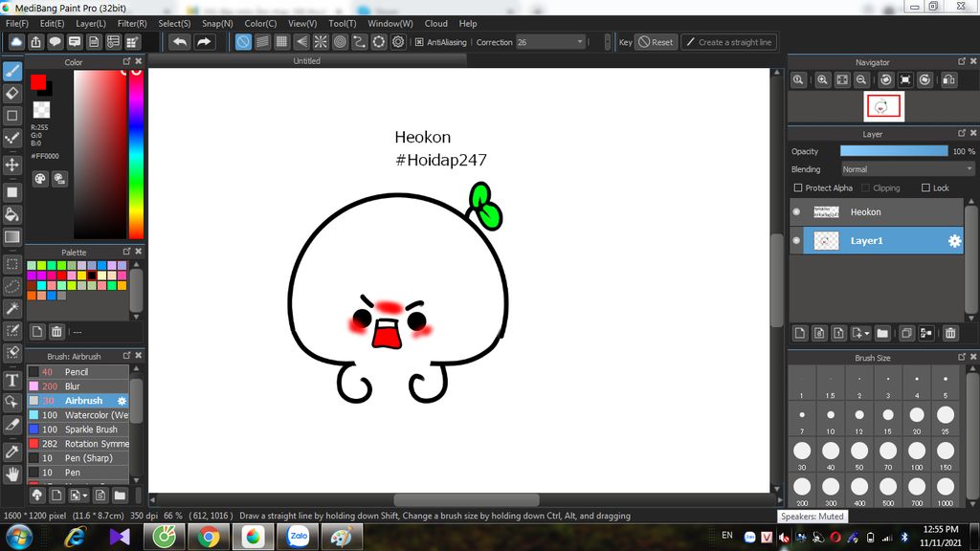Viewport: 980px width, 551px height.
Task: Enable circle snap guide
Action: (340, 42)
